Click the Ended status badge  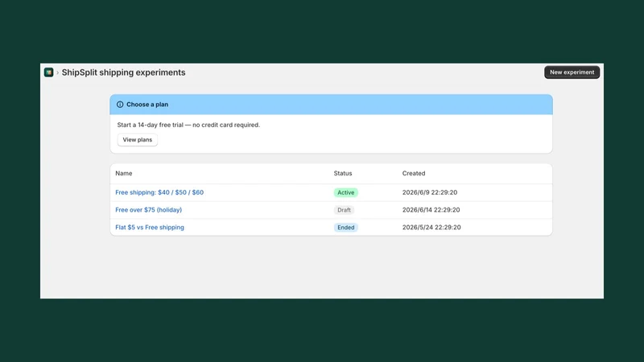[x=346, y=228]
